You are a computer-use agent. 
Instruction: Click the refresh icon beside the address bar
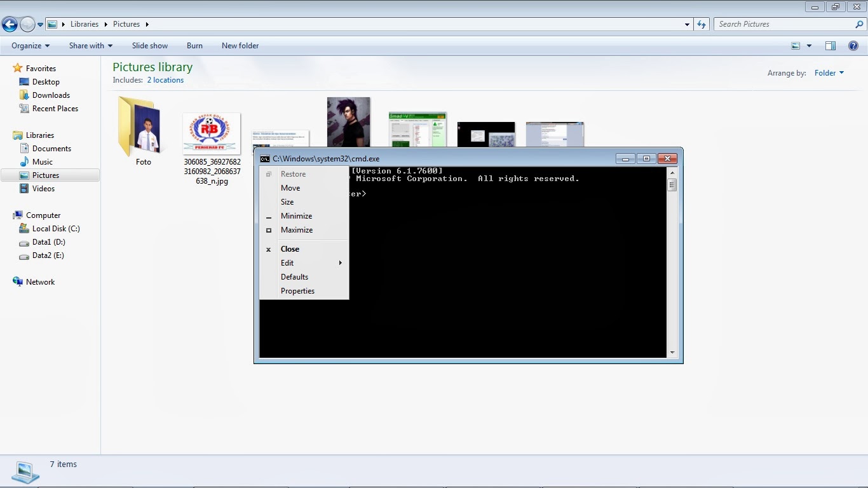[x=702, y=24]
